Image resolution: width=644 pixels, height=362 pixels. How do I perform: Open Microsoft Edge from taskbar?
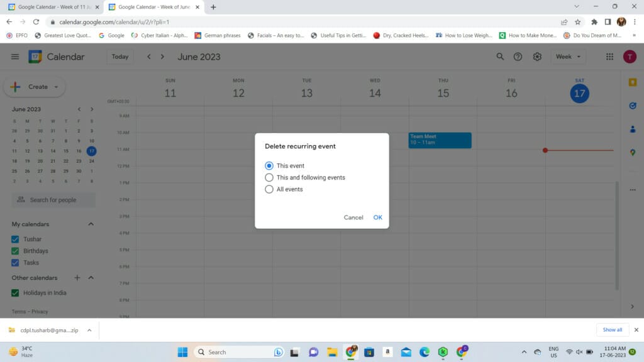425,352
